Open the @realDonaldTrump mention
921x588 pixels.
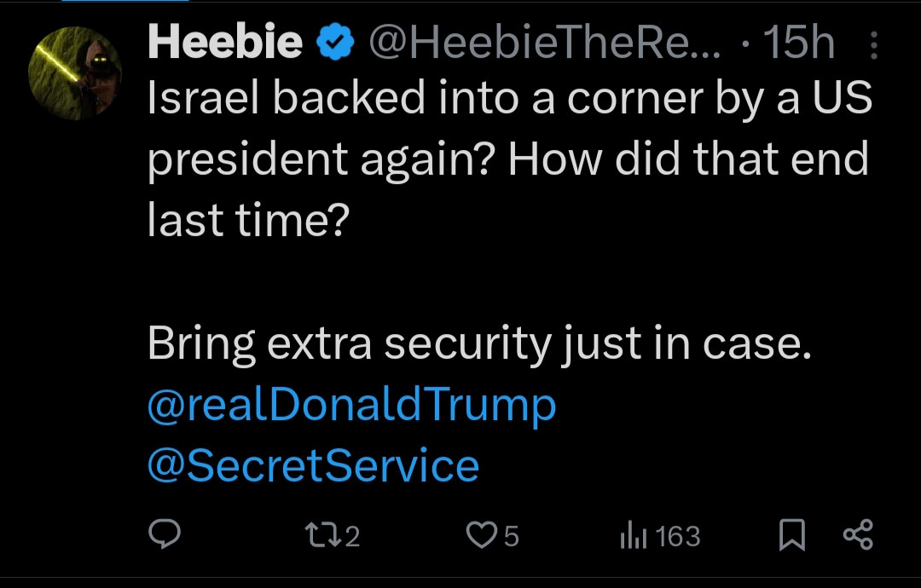[351, 406]
